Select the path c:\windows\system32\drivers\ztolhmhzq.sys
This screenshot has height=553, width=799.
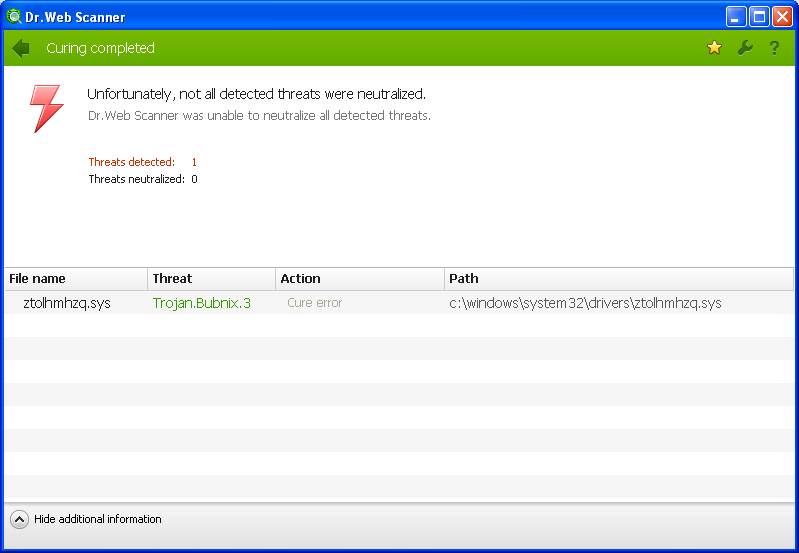coord(585,303)
